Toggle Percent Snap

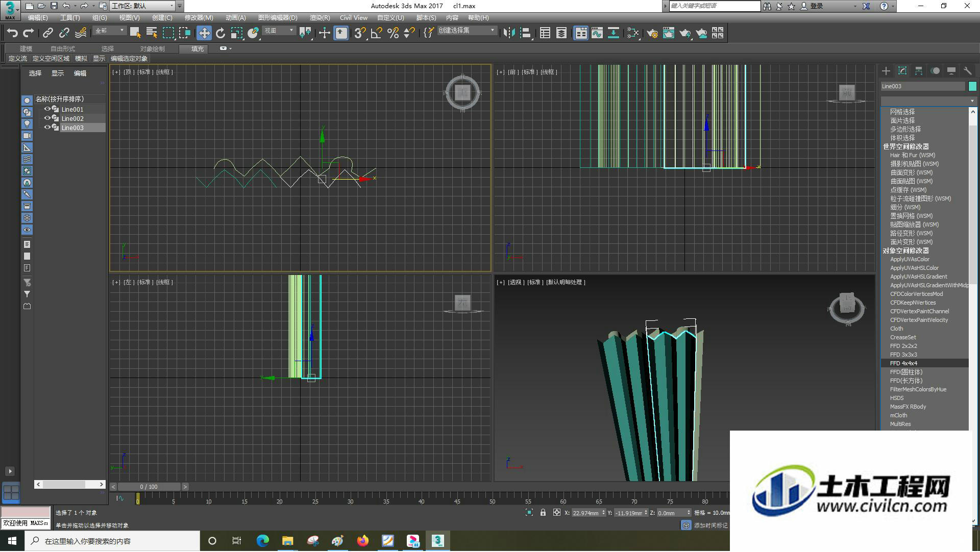(393, 33)
